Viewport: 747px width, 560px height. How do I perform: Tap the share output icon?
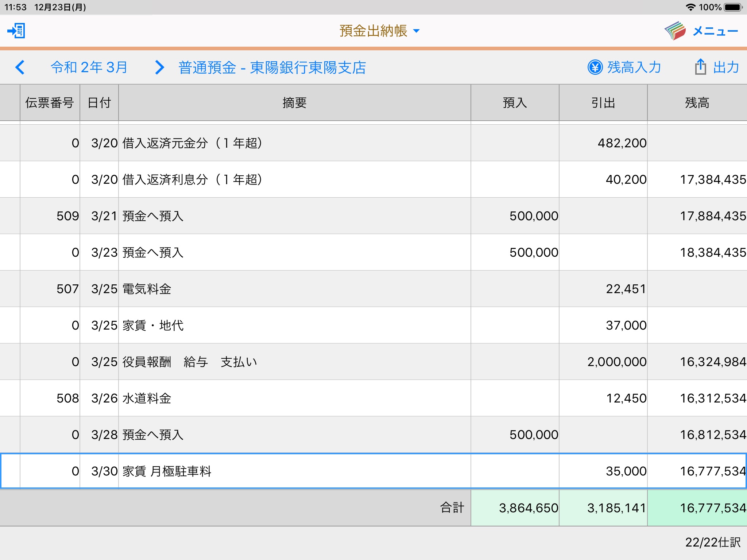click(x=700, y=67)
